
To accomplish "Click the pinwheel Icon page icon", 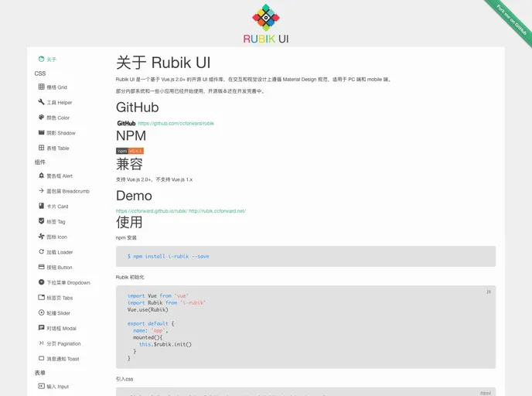I will tap(42, 237).
